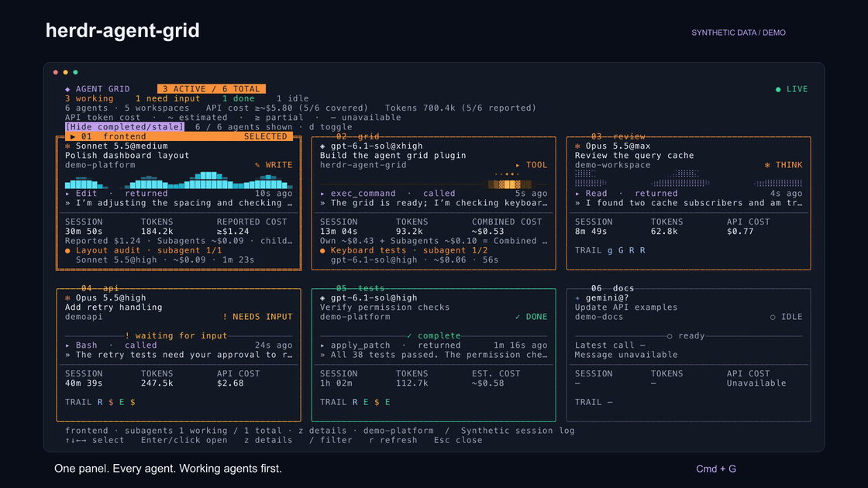The height and width of the screenshot is (488, 868).
Task: Click the frontend blue activity histogram
Action: click(x=179, y=180)
